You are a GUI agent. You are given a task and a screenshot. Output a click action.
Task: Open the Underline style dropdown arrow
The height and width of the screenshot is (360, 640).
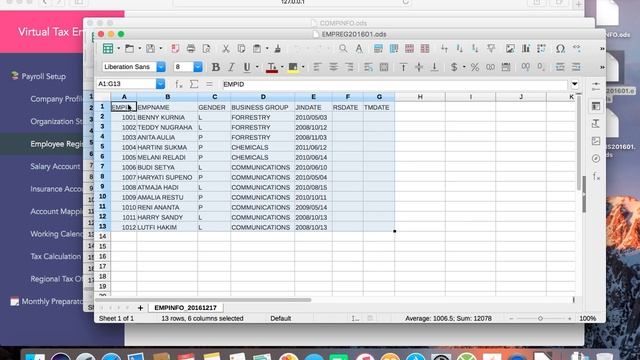pyautogui.click(x=257, y=67)
